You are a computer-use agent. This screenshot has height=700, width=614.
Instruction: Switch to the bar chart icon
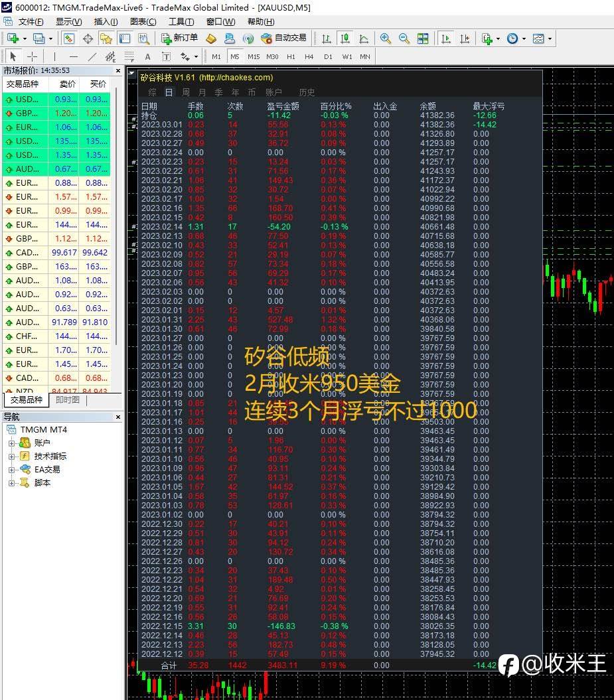point(327,38)
